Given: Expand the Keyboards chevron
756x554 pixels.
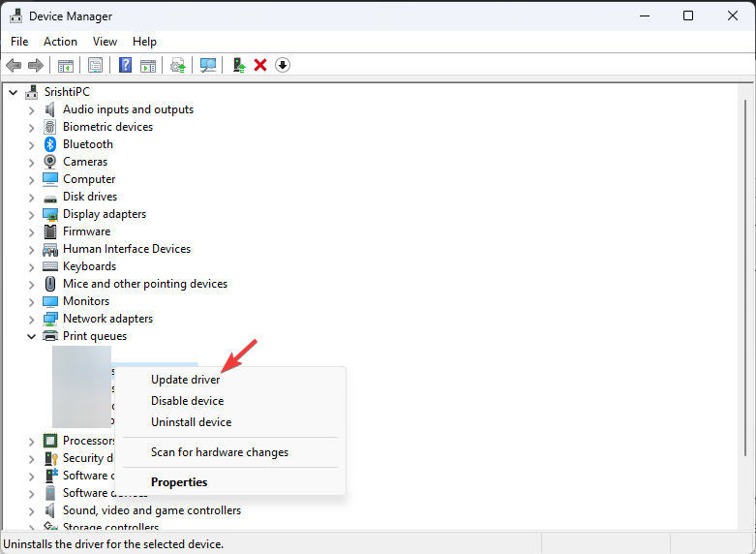Looking at the screenshot, I should 32,267.
